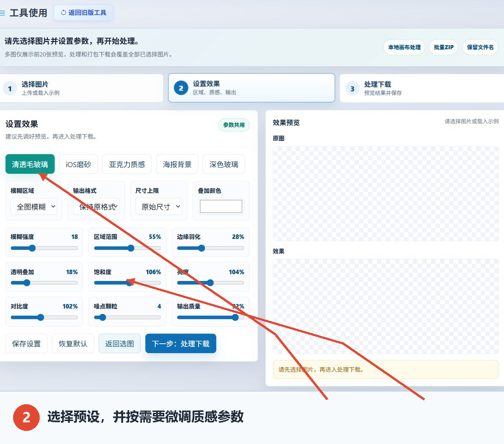Screen dimensions: 504x444
Task: Open the 叠加颜色 color picker
Action: [x=221, y=206]
